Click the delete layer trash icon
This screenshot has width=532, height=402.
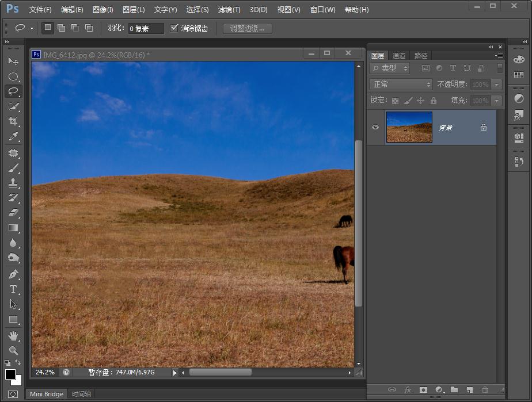point(485,390)
